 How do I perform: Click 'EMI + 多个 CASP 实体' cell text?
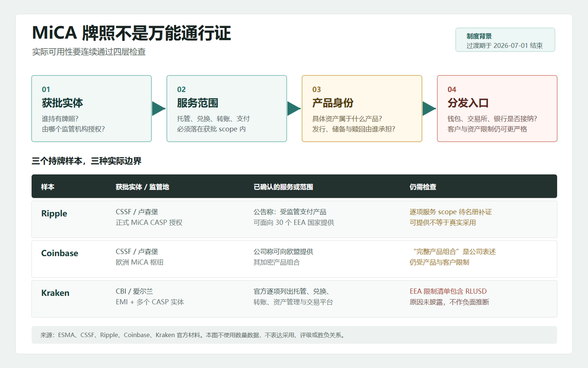tap(150, 302)
